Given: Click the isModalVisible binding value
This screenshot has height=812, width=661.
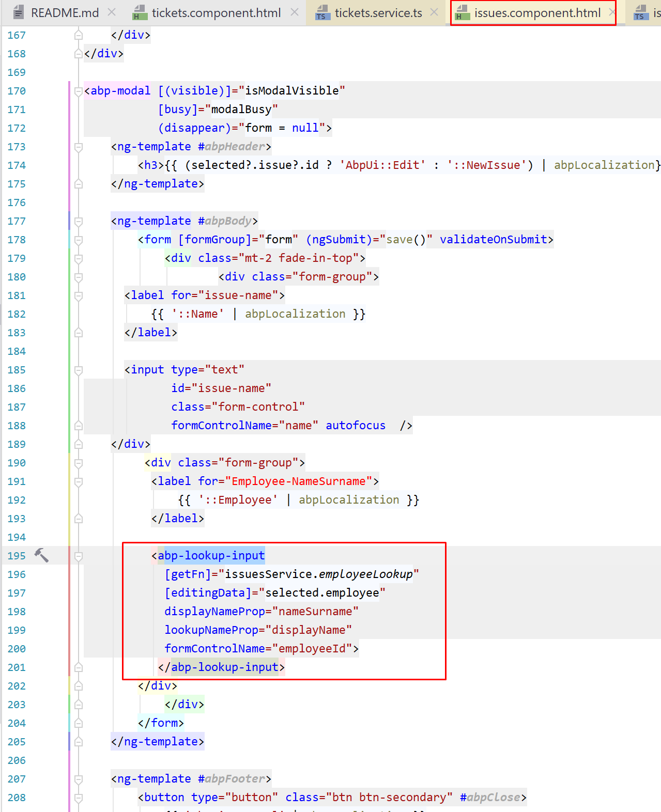Looking at the screenshot, I should 292,91.
